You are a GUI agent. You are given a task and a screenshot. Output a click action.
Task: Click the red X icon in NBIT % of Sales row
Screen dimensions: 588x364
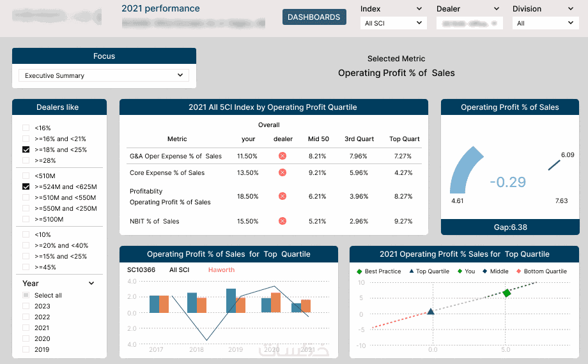point(282,221)
